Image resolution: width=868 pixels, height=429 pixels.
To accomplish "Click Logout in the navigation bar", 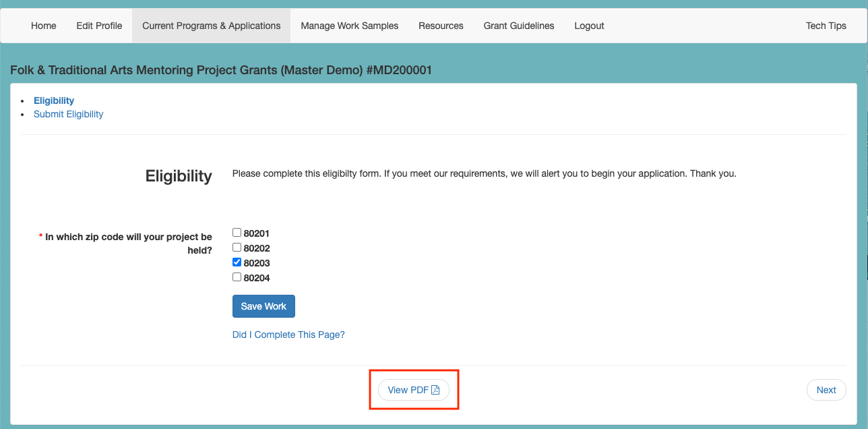I will tap(589, 25).
